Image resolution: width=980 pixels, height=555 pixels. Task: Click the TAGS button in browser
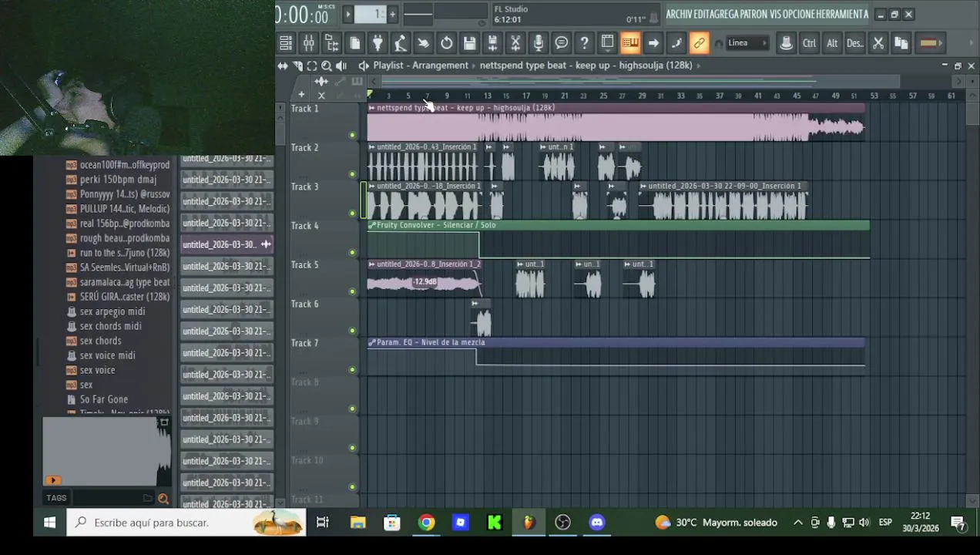click(56, 498)
